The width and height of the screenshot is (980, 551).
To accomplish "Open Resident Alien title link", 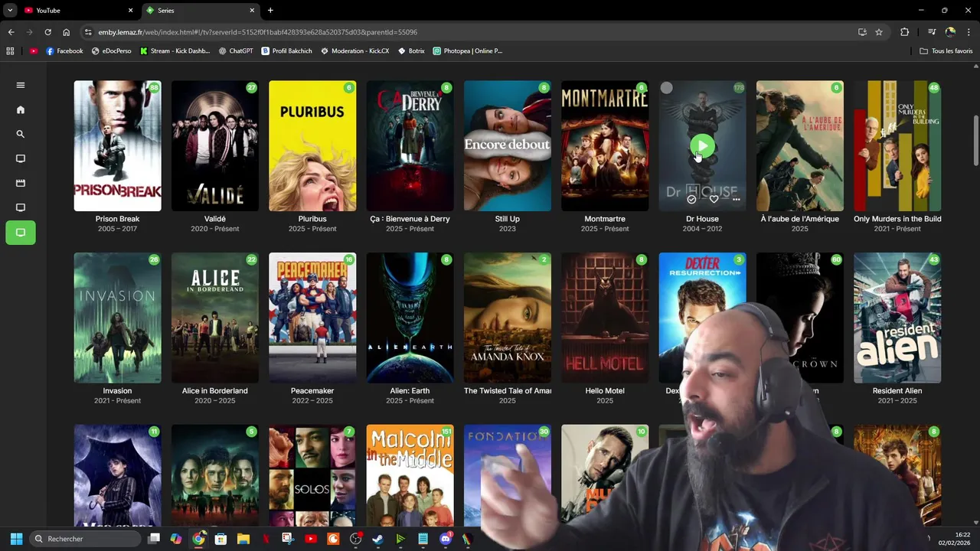I will (897, 391).
